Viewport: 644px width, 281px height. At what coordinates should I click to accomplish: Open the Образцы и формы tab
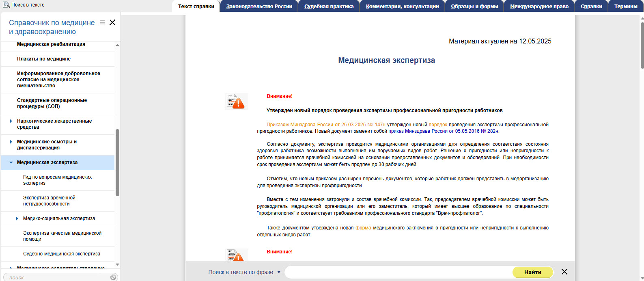point(475,6)
